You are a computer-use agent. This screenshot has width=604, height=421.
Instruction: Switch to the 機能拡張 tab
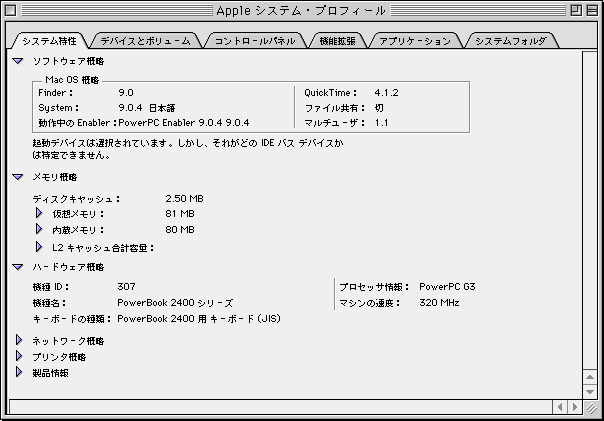pyautogui.click(x=337, y=41)
